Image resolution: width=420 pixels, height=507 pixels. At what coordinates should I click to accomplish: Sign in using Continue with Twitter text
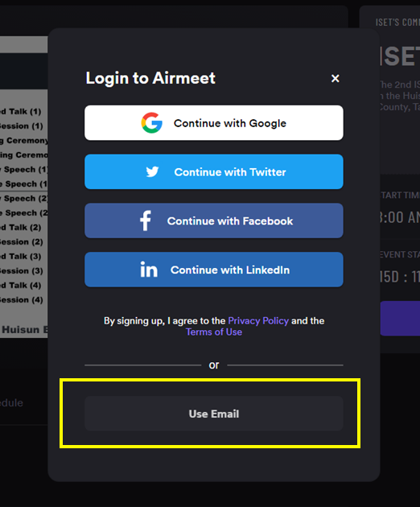point(230,172)
